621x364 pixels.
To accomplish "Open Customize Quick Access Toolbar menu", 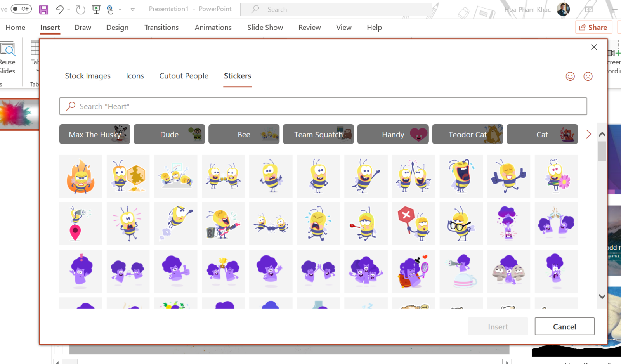I will tap(133, 9).
